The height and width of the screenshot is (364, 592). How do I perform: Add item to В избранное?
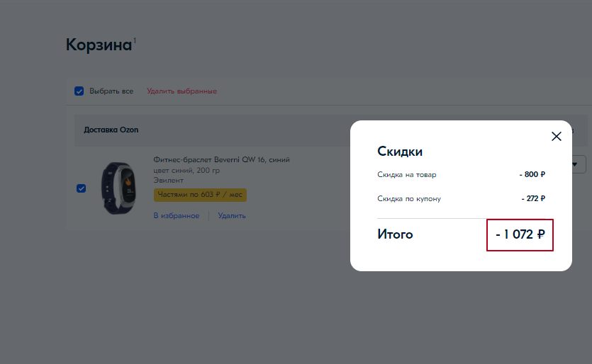pos(177,215)
